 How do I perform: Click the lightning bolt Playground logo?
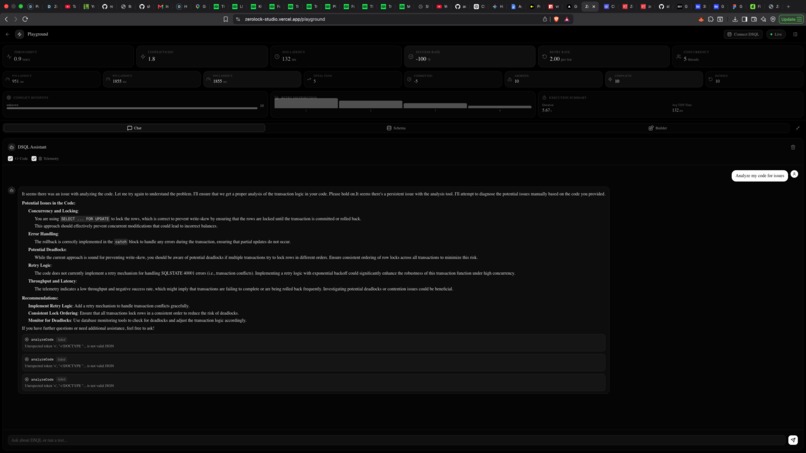pos(20,34)
